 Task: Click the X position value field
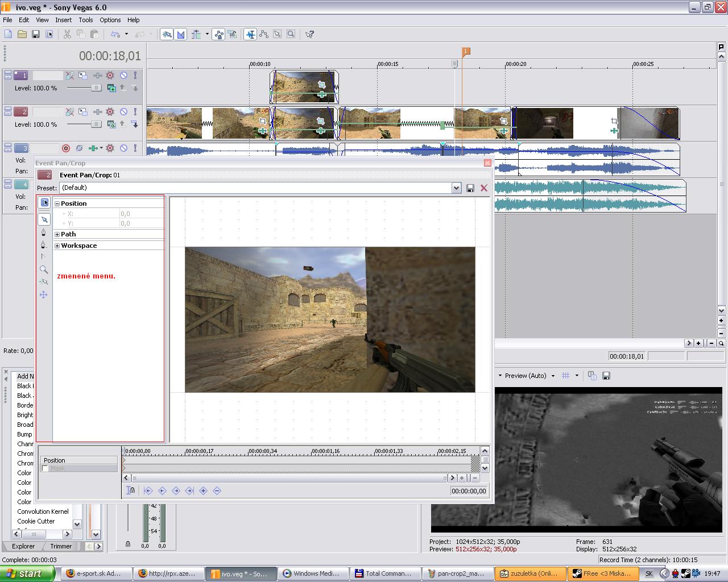[x=141, y=214]
